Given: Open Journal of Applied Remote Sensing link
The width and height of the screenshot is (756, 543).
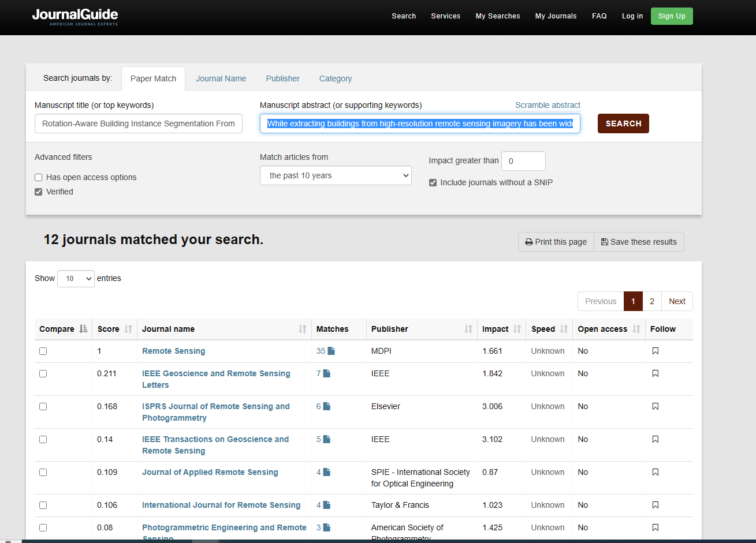Looking at the screenshot, I should (x=210, y=472).
